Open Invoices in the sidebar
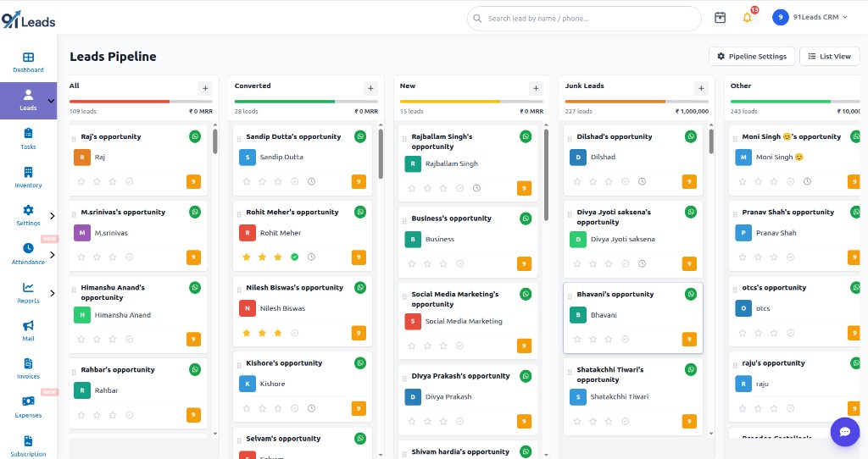The height and width of the screenshot is (459, 868). pyautogui.click(x=28, y=369)
